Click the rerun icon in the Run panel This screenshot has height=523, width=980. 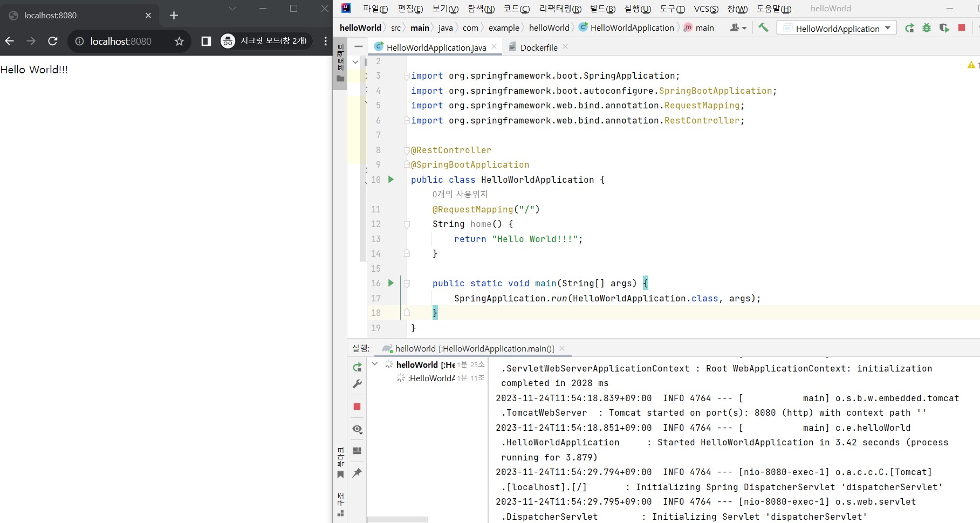(x=357, y=367)
